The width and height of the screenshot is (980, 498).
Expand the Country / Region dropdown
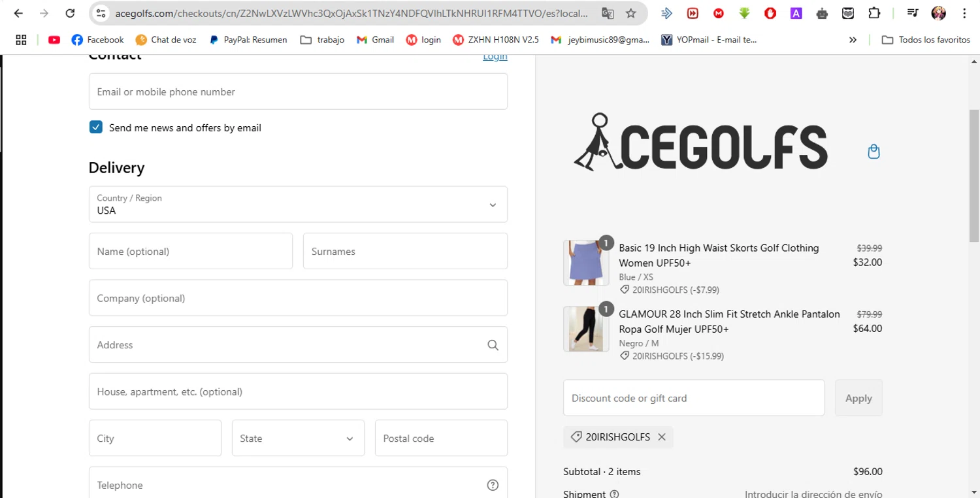[298, 204]
